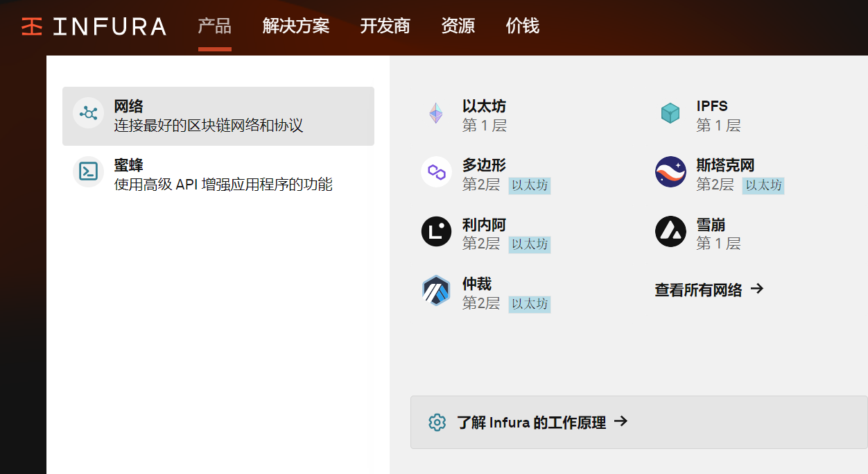Click the 以太坊 tag under 仲裁
Image resolution: width=868 pixels, height=474 pixels.
point(530,304)
